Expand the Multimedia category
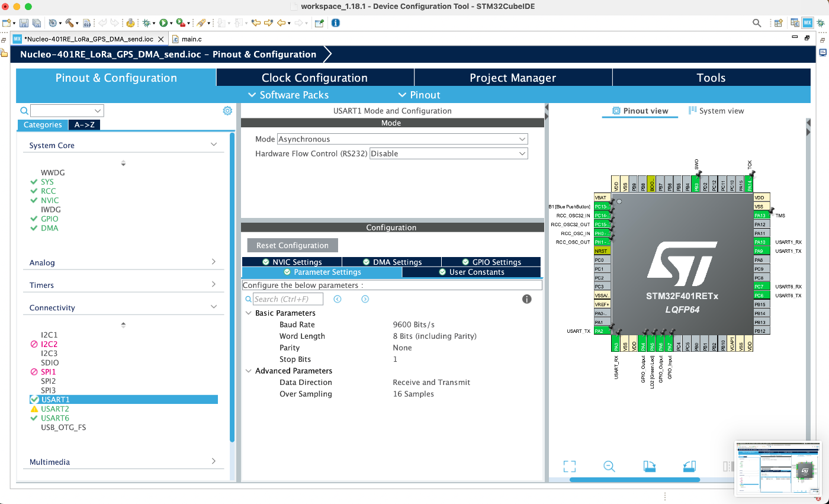Viewport: 829px width, 504px height. click(x=214, y=461)
